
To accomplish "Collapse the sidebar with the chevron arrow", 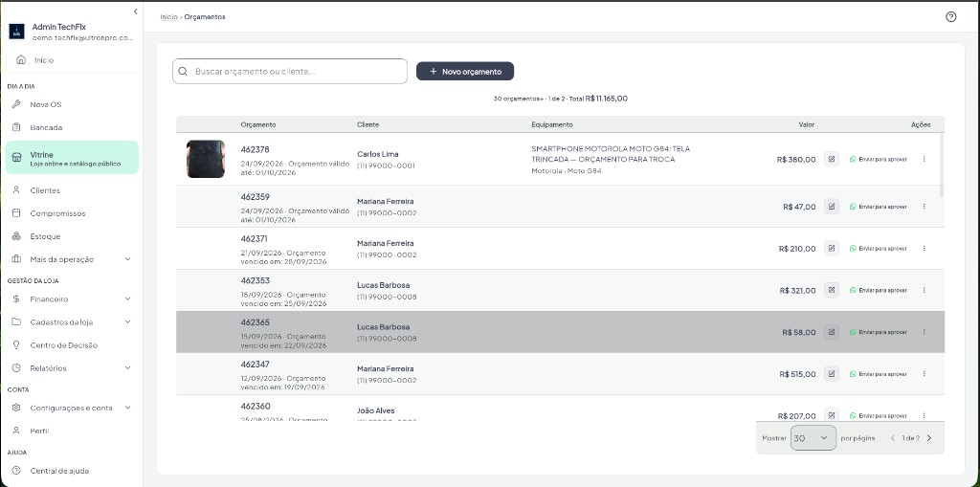I will pos(136,11).
